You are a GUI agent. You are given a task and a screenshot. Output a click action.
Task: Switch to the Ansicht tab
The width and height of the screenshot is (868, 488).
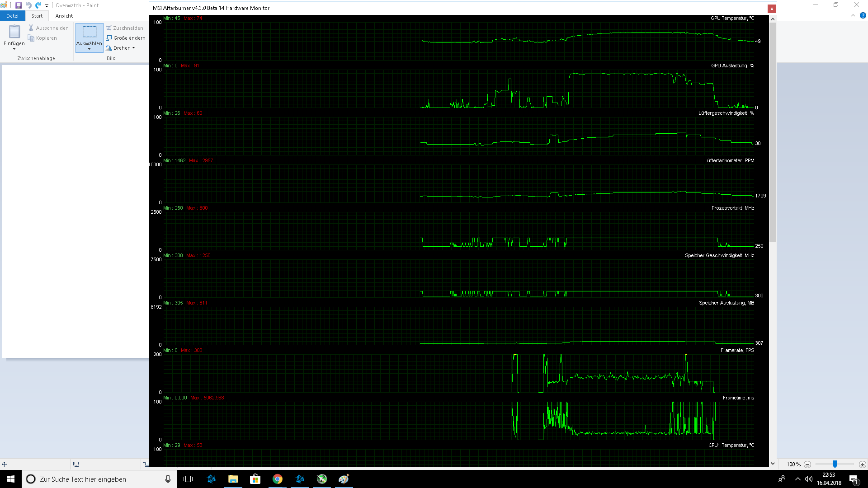(64, 16)
